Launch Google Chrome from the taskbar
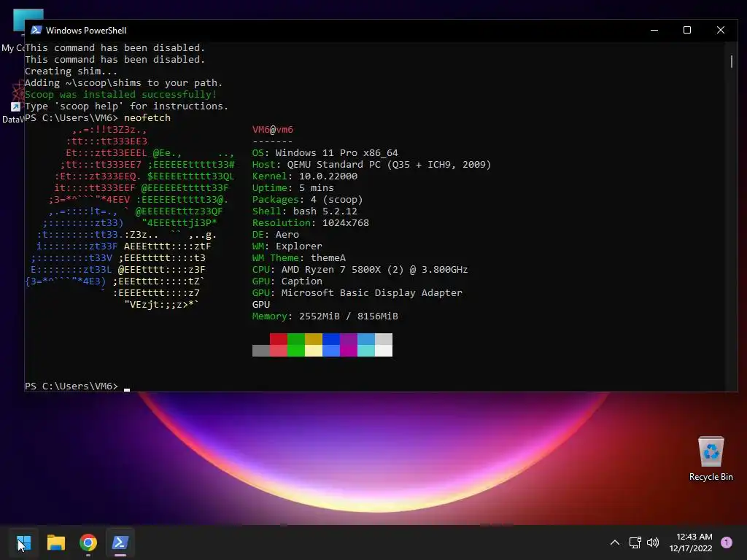Image resolution: width=747 pixels, height=560 pixels. coord(88,542)
